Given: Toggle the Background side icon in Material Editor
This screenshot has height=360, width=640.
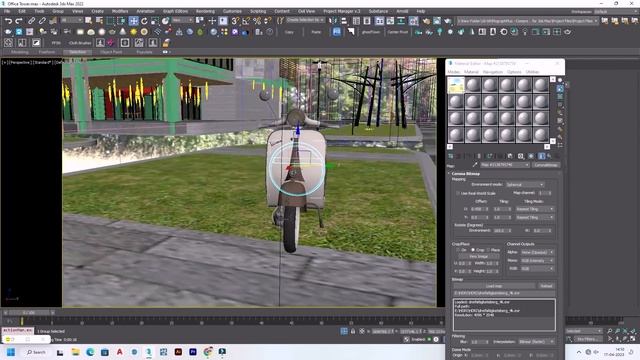Looking at the screenshot, I should click(x=560, y=96).
